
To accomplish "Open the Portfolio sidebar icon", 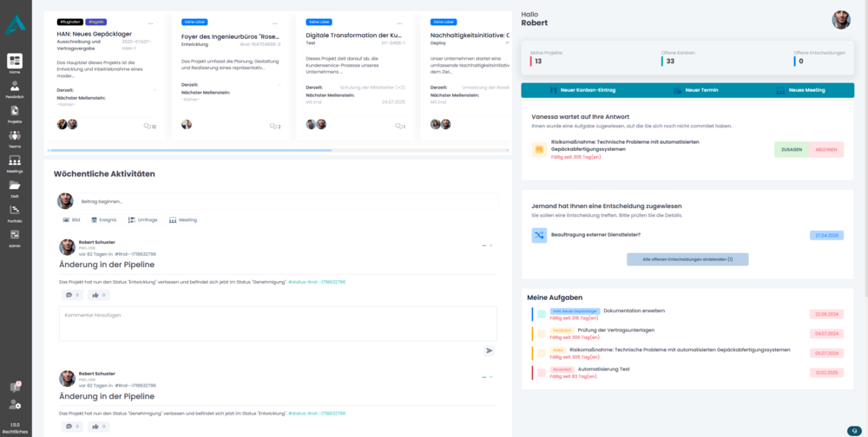I will (x=15, y=211).
